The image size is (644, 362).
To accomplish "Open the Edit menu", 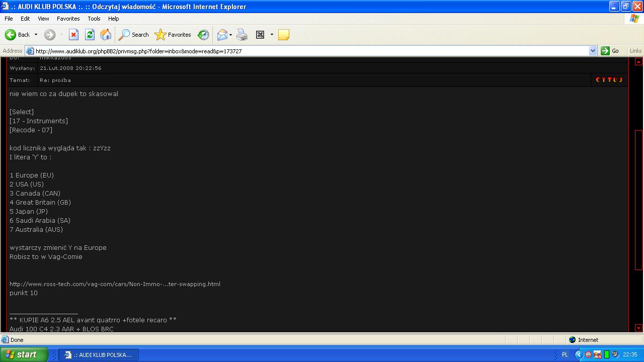I will pyautogui.click(x=25, y=19).
